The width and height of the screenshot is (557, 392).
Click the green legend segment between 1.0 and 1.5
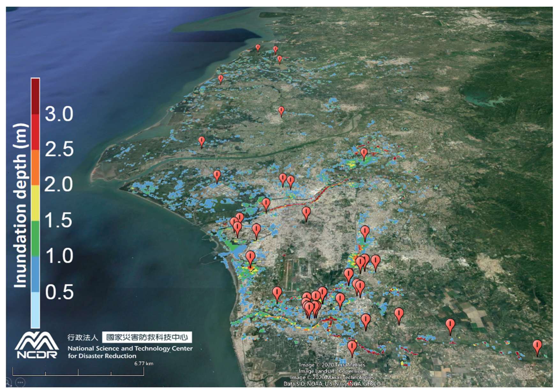tap(35, 239)
